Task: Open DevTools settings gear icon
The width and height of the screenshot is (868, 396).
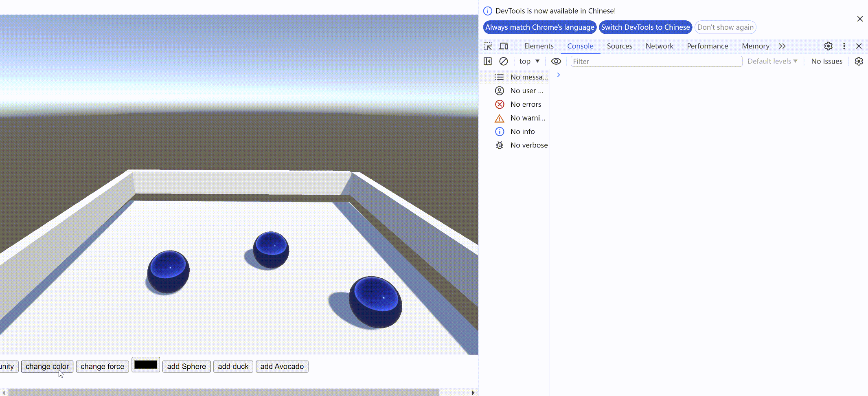Action: [x=828, y=46]
